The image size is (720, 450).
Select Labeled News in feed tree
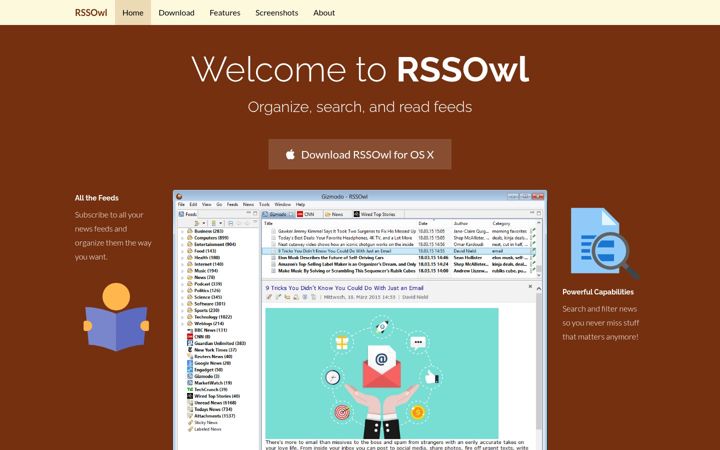pos(208,429)
